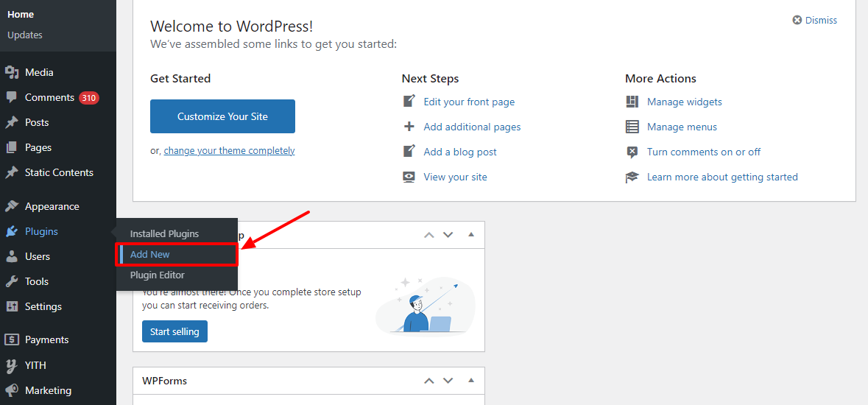Click the Media icon in sidebar
The height and width of the screenshot is (405, 868).
11,72
